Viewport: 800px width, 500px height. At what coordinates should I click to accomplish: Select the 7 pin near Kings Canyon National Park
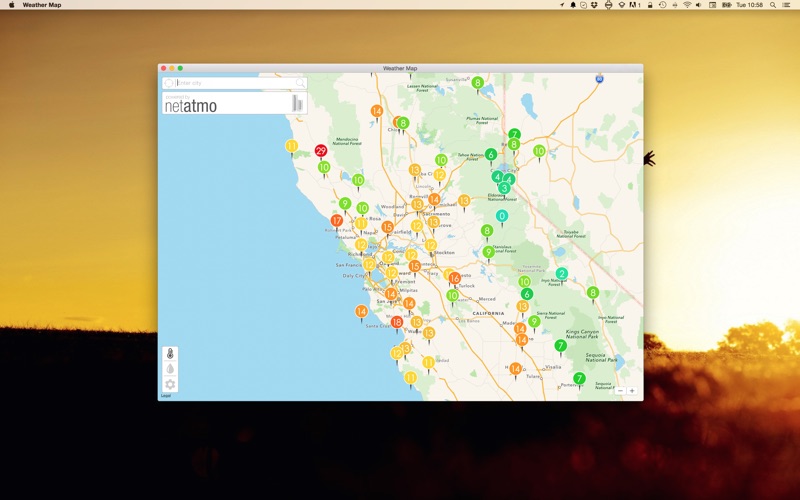(561, 346)
